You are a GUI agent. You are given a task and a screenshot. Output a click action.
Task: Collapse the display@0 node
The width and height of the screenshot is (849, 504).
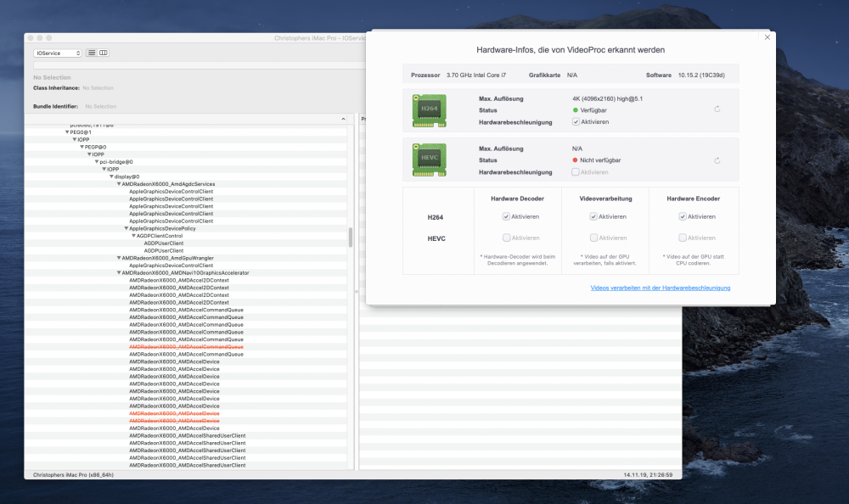[111, 176]
